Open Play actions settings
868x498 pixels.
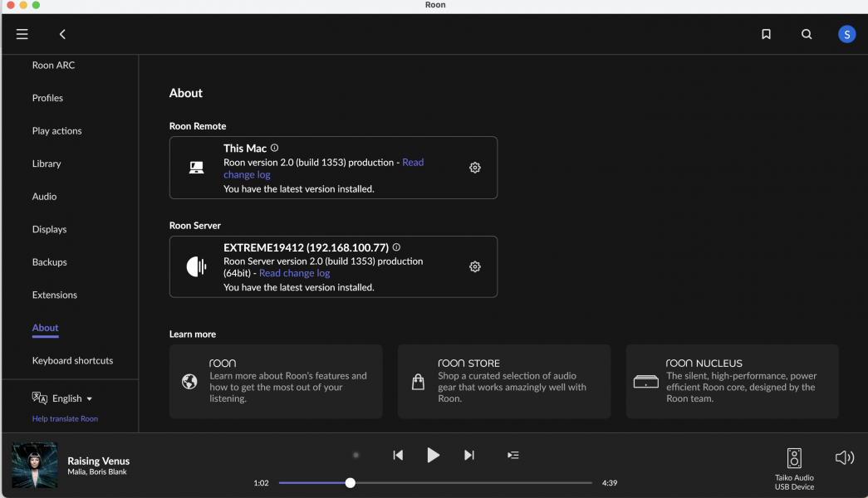click(57, 131)
